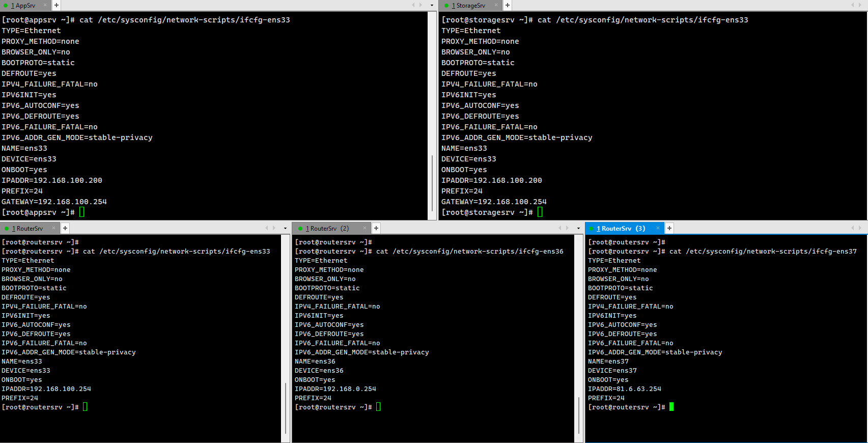This screenshot has height=443, width=868.
Task: Add new tab next to StorageSrv
Action: (x=508, y=5)
